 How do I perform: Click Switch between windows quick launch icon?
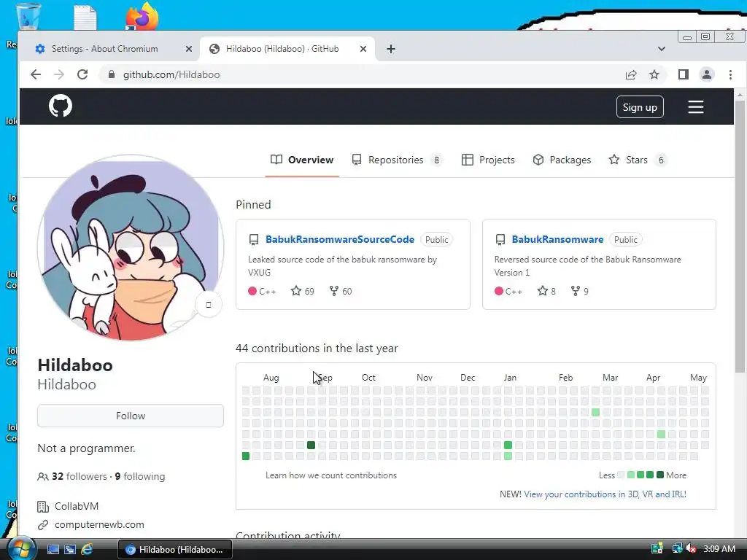pos(70,550)
